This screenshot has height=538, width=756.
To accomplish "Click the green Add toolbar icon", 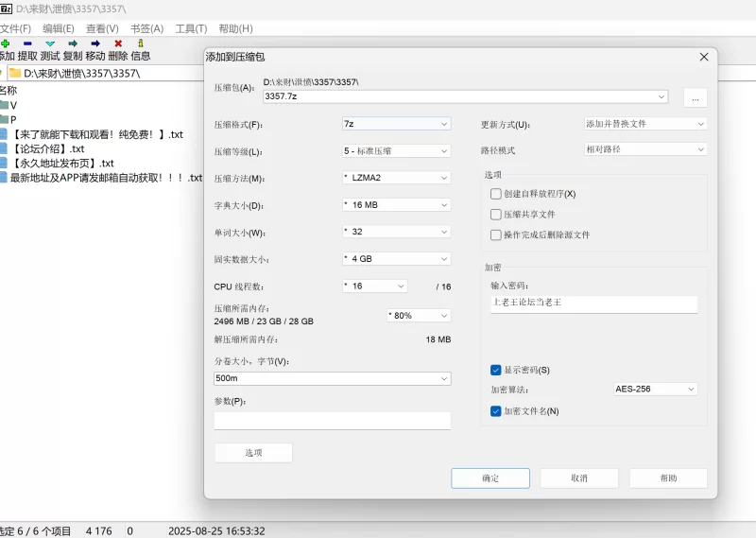I will coord(6,43).
